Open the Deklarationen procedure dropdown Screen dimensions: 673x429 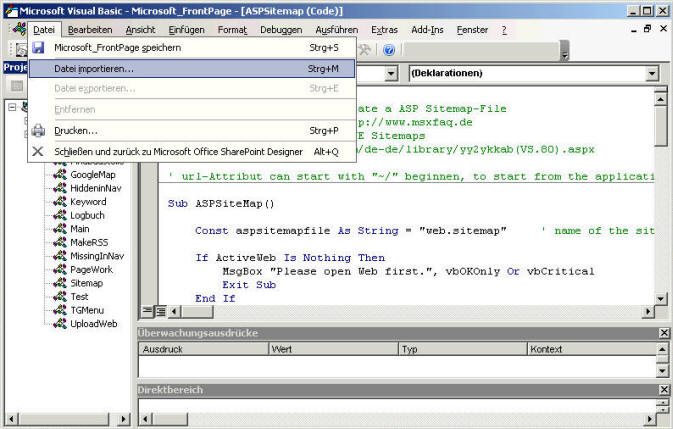(x=652, y=73)
